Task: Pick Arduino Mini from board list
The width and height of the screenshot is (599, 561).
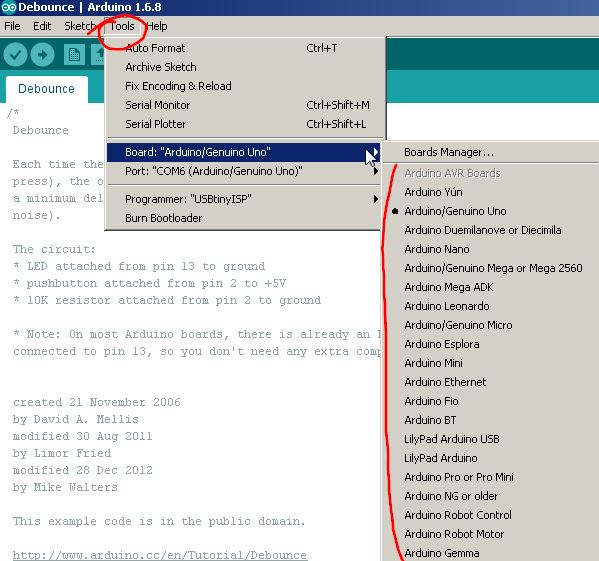Action: click(x=491, y=363)
